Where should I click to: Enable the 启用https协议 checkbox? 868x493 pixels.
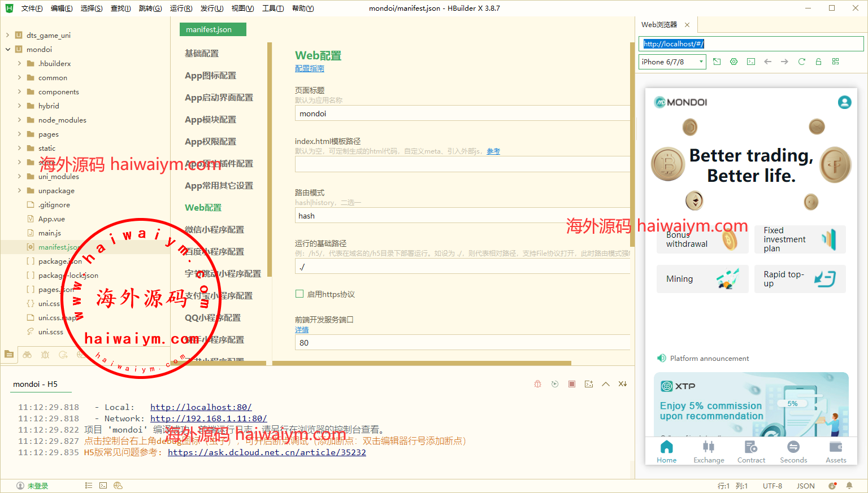click(300, 294)
